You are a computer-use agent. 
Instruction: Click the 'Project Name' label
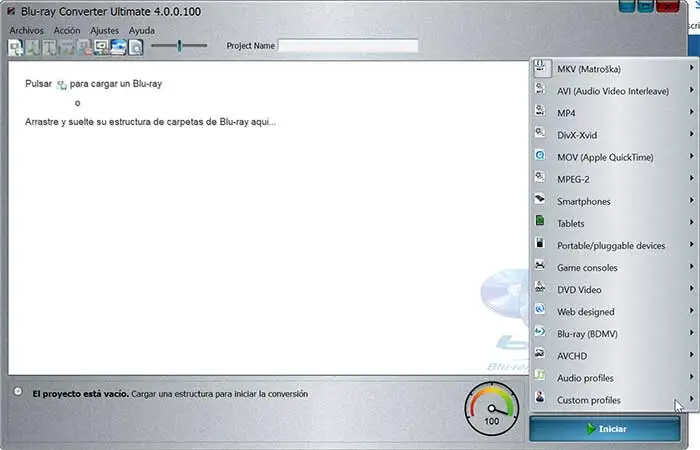[x=250, y=46]
